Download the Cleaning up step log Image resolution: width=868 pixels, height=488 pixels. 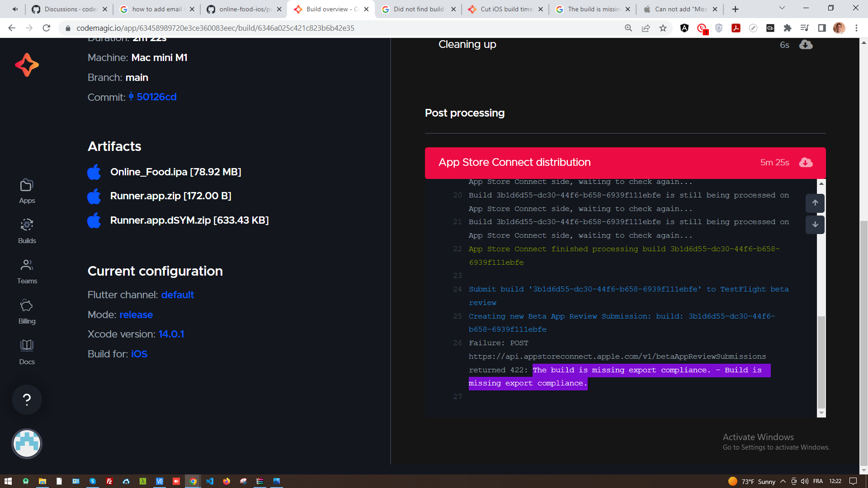[806, 44]
